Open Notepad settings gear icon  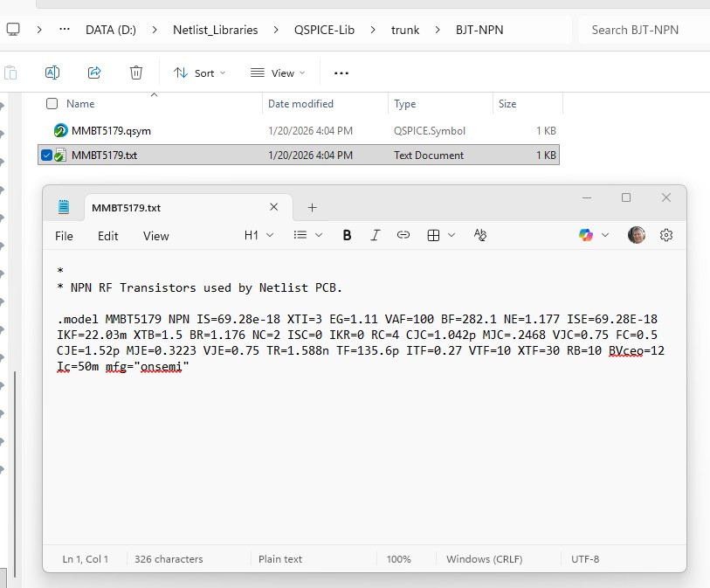[666, 235]
